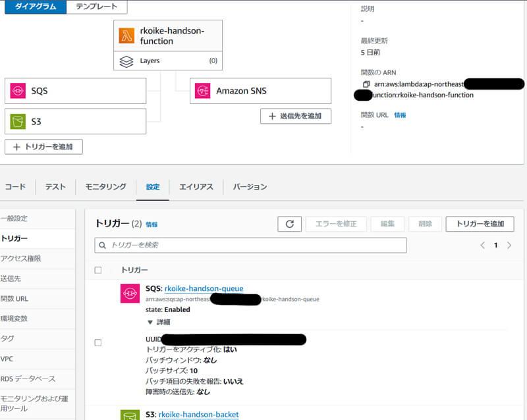527x420 pixels.
Task: Select the SQS rkoike-handson-queue trigger checkbox
Action: 97,342
